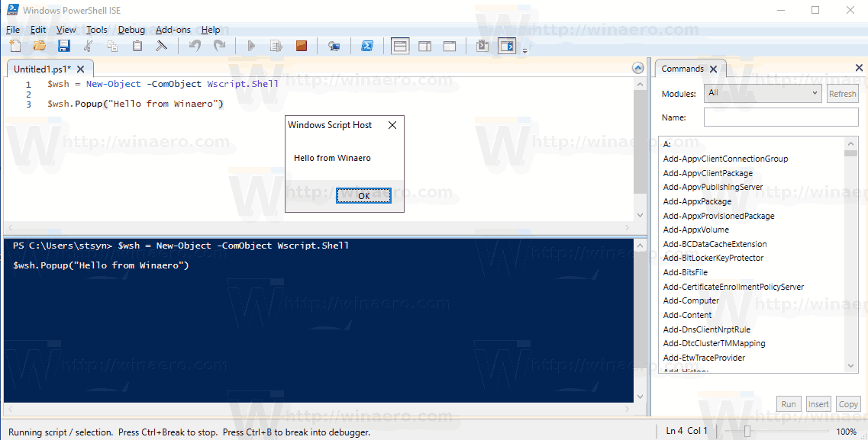Screen dimensions: 868x440
Task: Click commands list scrollbar down arrow
Action: [851, 365]
